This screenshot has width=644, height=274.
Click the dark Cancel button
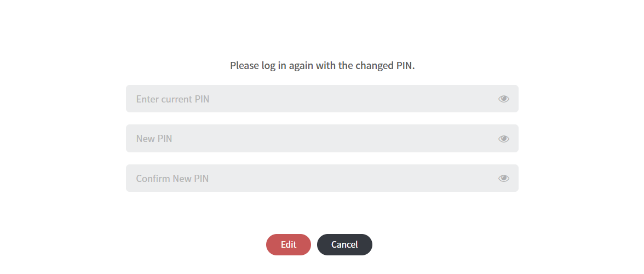(x=344, y=244)
